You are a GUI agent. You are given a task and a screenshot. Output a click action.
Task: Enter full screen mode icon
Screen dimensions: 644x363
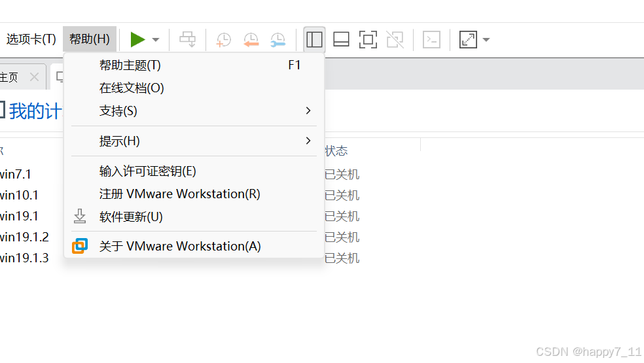368,39
